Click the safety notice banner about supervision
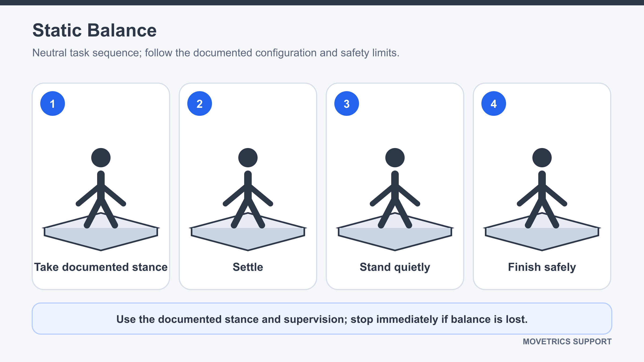This screenshot has width=644, height=362. (x=322, y=319)
